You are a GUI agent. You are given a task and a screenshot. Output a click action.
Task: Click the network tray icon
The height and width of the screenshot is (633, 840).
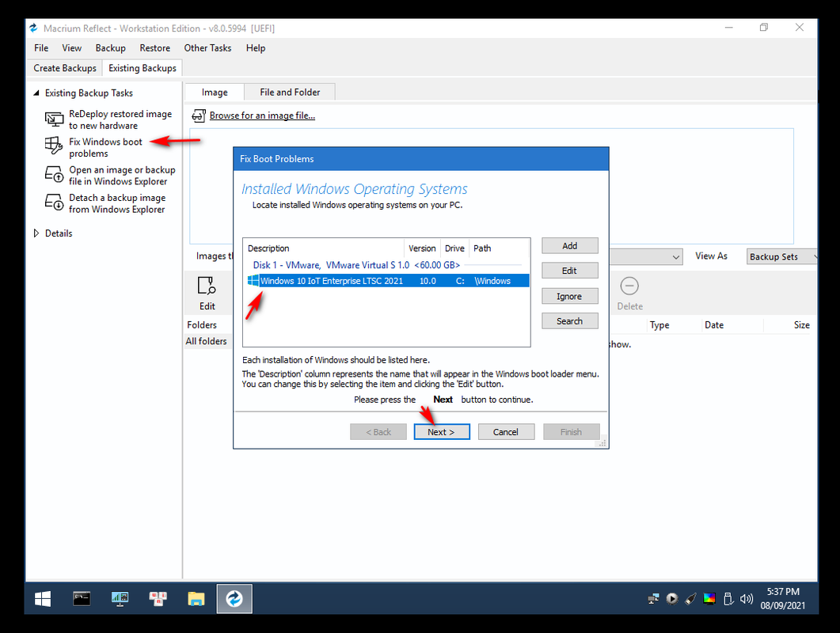tap(654, 599)
